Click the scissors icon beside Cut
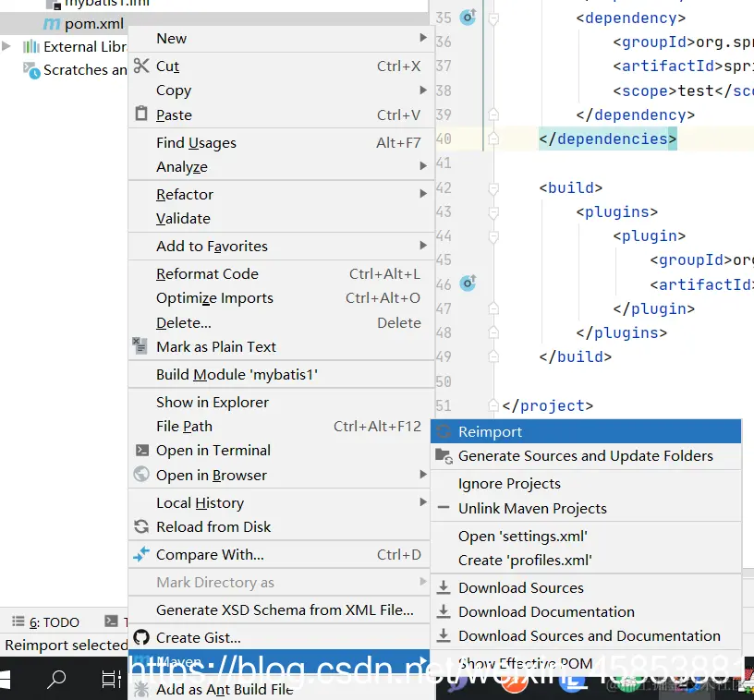The height and width of the screenshot is (700, 754). [141, 66]
